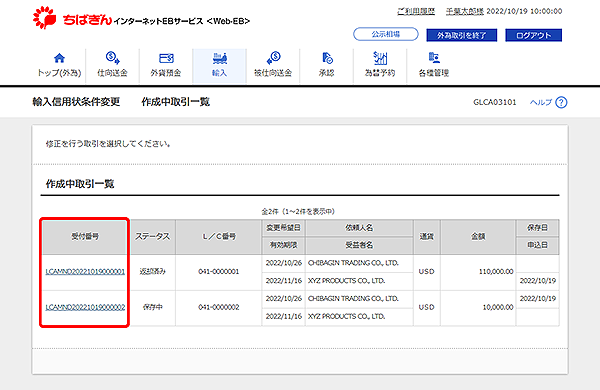This screenshot has height=390, width=600.
Task: Click the トップ(外為) home icon
Action: pos(59,58)
